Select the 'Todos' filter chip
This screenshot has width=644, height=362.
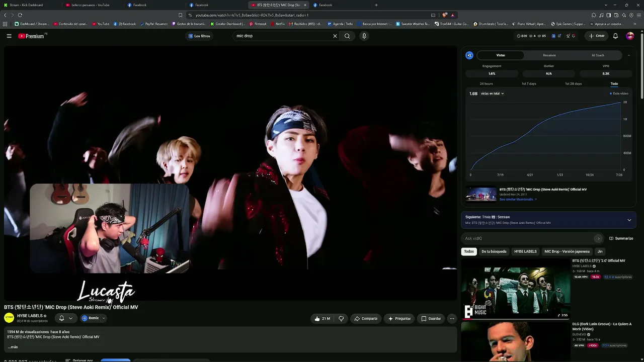click(x=469, y=251)
